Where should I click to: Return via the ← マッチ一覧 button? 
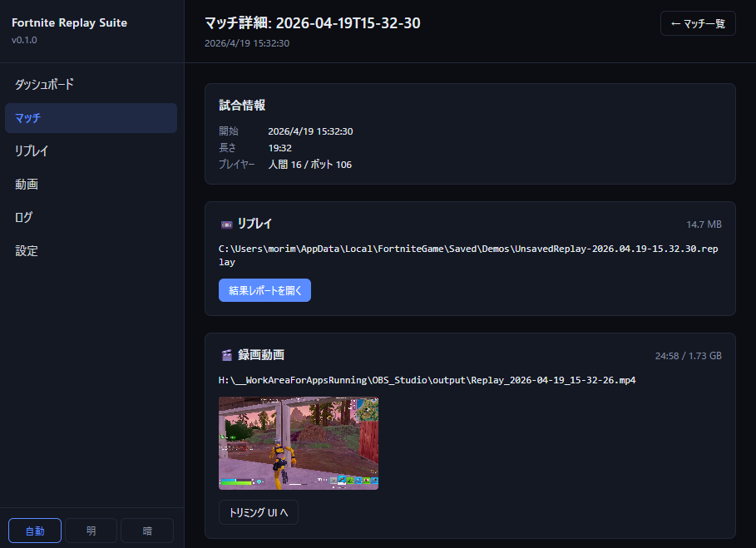[698, 24]
